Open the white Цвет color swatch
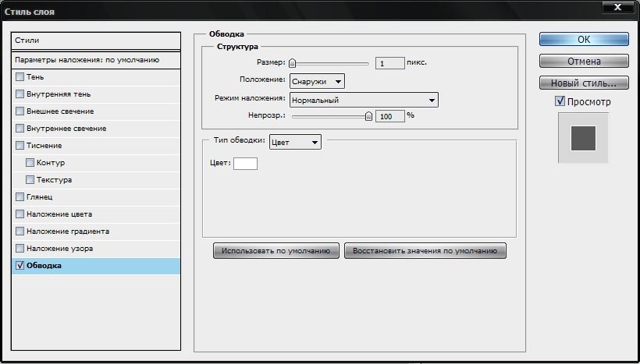Viewport: 640px width, 364px height. pos(245,164)
